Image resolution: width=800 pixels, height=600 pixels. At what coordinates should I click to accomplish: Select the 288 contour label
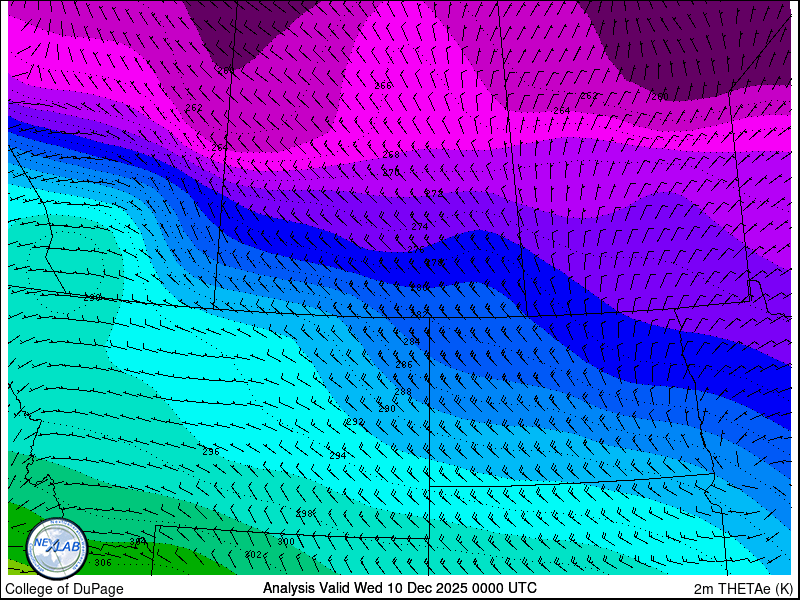click(x=403, y=391)
